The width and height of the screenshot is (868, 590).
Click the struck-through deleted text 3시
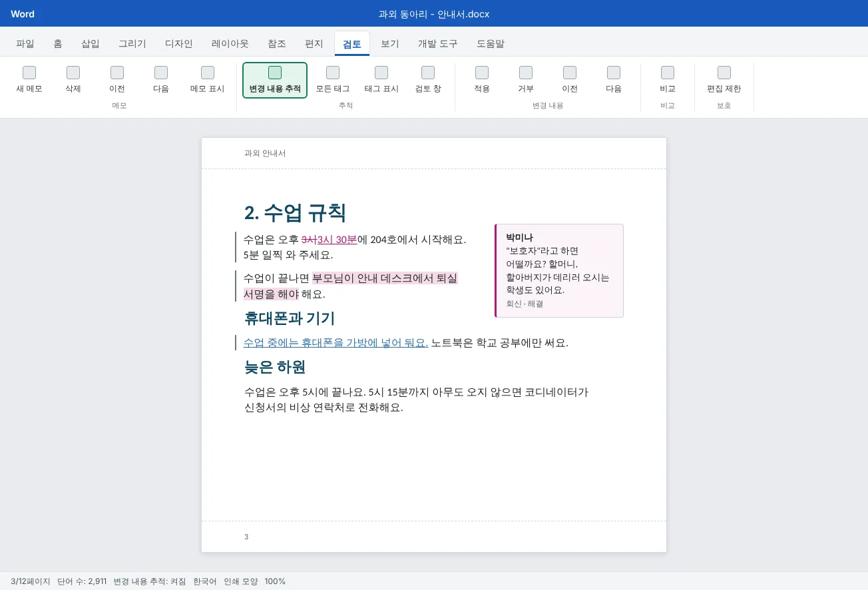(310, 240)
